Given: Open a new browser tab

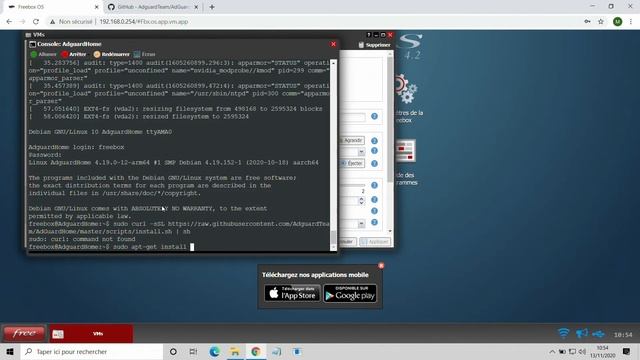Looking at the screenshot, I should pyautogui.click(x=212, y=7).
